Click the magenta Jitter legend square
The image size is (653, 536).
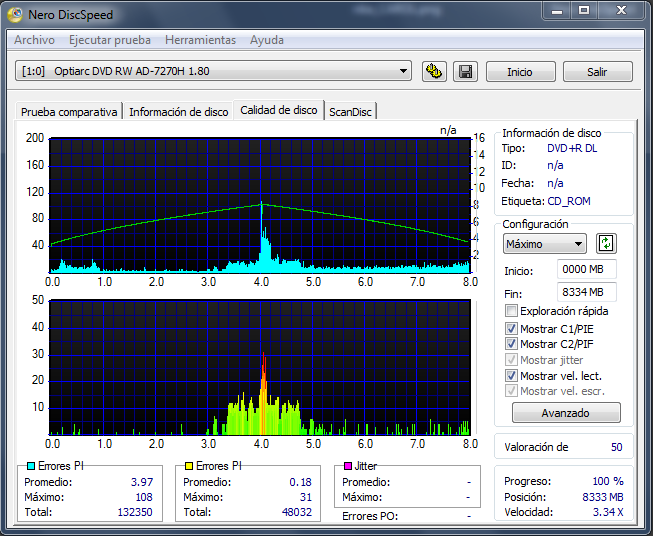click(x=347, y=466)
